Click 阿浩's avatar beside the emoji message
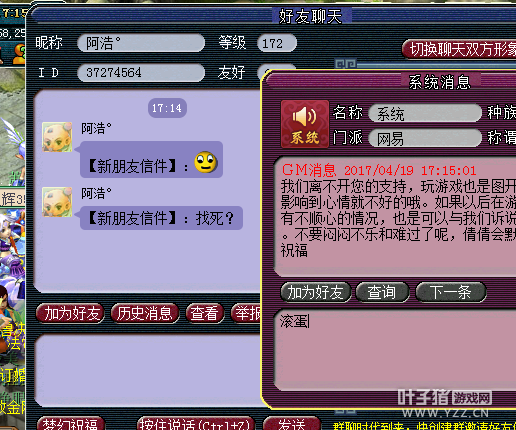The height and width of the screenshot is (430, 516). [57, 137]
